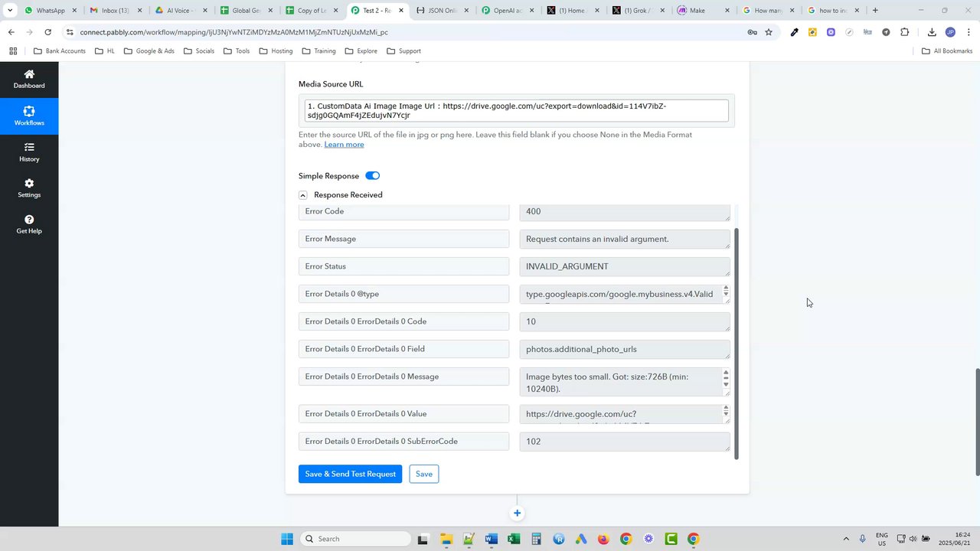Screen dimensions: 980x551
Task: Collapse the Response Received section
Action: (x=302, y=195)
